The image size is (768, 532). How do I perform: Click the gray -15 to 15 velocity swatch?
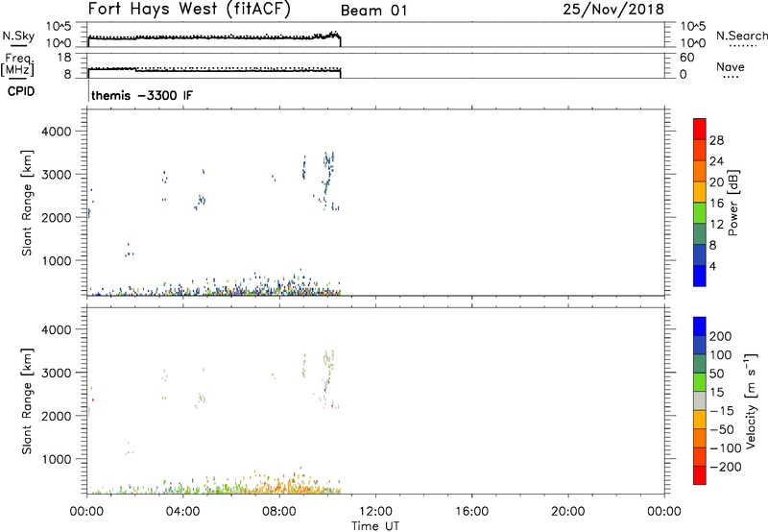coord(700,401)
